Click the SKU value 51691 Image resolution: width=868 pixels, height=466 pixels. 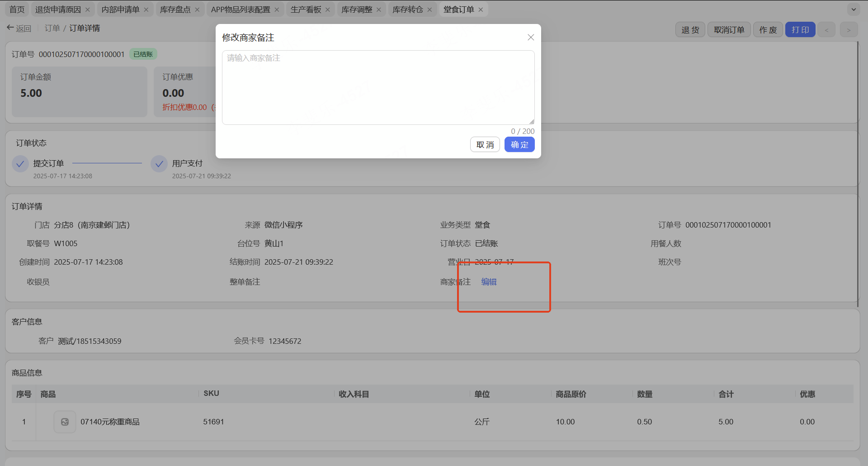(x=213, y=422)
